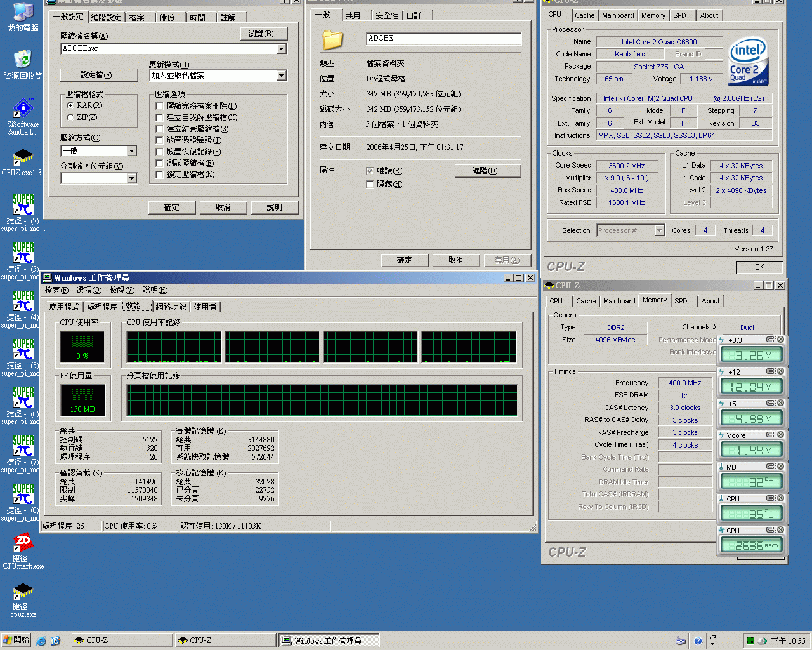Open the archive name ADOBE.rar dropdown
Viewport: 812px width, 650px height.
pyautogui.click(x=282, y=49)
